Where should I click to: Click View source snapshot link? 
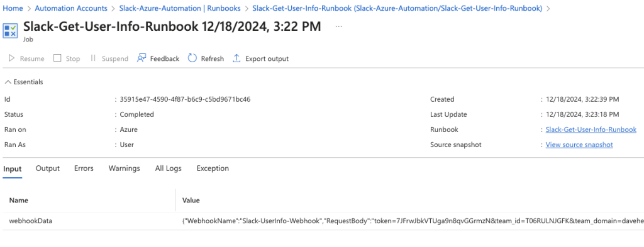(x=579, y=145)
